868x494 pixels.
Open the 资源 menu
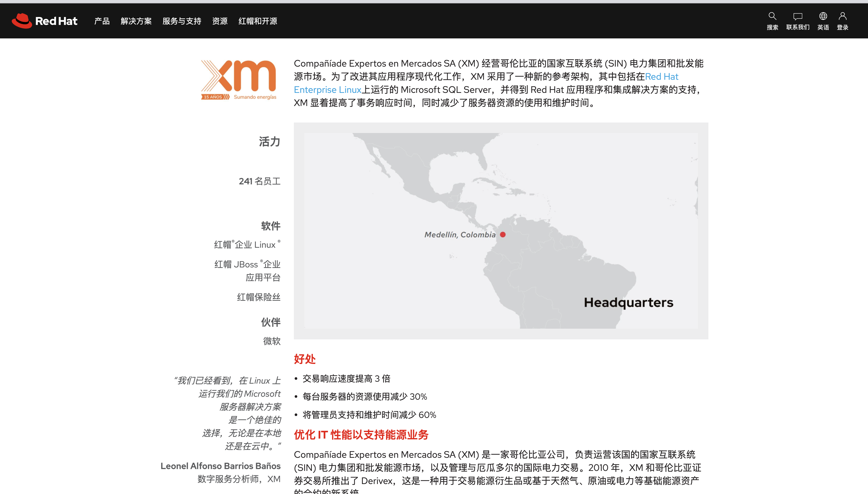(220, 21)
